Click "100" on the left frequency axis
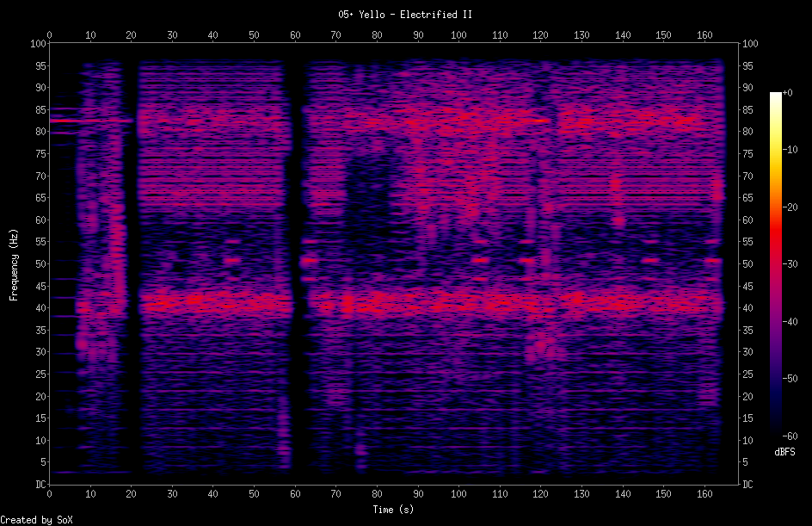812x526 pixels. pos(39,44)
